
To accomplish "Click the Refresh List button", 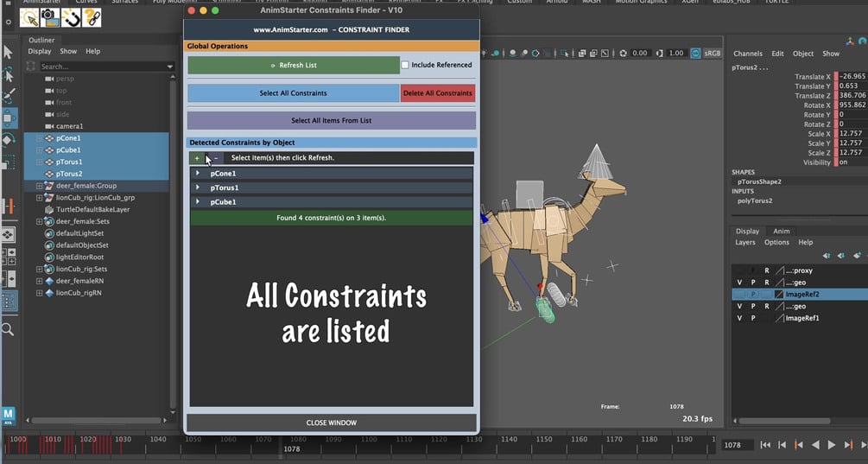I will tap(294, 65).
